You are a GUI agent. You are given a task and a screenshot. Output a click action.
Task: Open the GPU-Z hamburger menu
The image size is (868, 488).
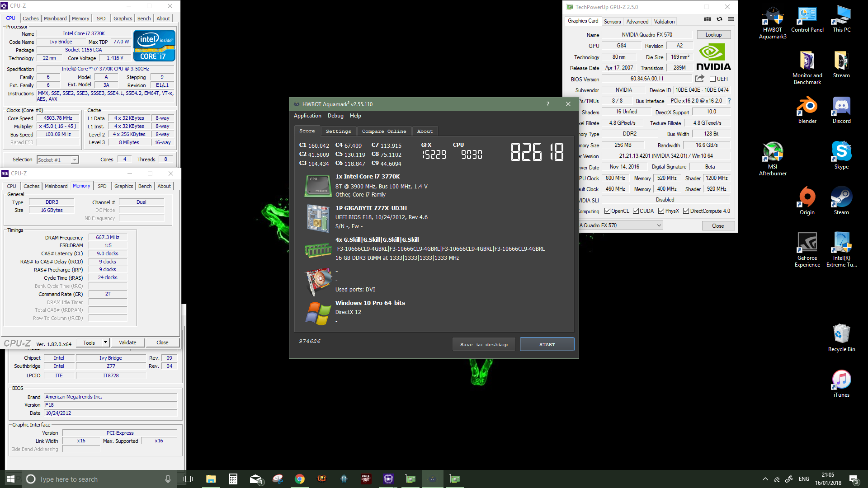731,19
